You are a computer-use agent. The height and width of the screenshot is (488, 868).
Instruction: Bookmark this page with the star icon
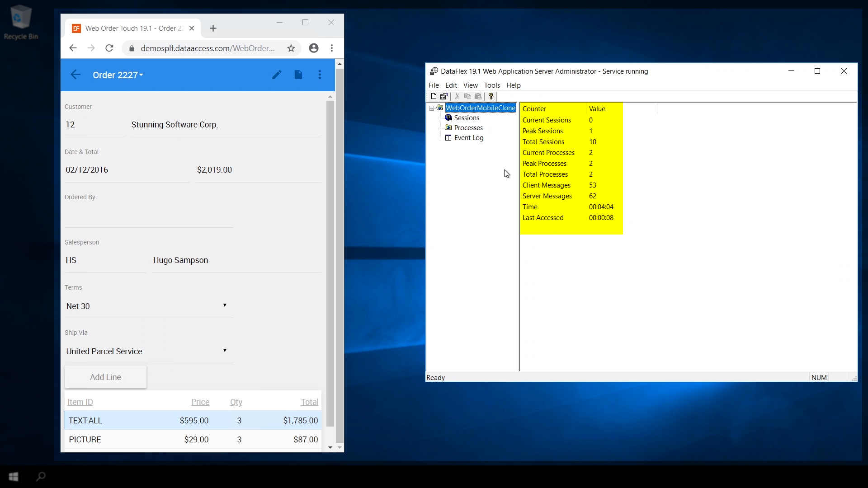(291, 48)
